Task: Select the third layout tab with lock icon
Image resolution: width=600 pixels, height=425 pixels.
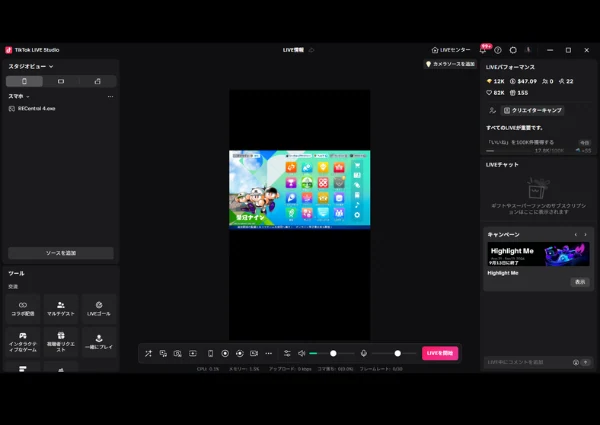Action: click(98, 81)
